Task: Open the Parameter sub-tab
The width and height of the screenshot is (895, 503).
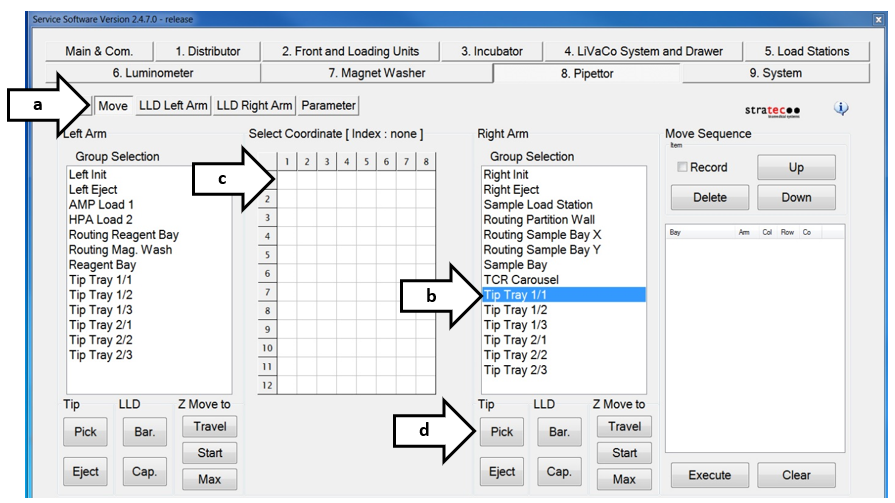Action: 328,106
